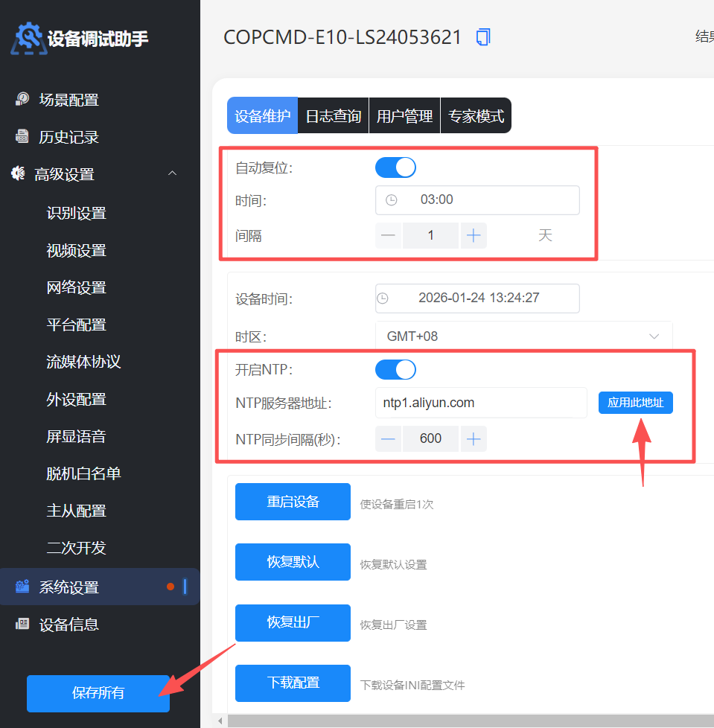Open 场景配置 in the sidebar
The image size is (714, 728).
pyautogui.click(x=68, y=100)
